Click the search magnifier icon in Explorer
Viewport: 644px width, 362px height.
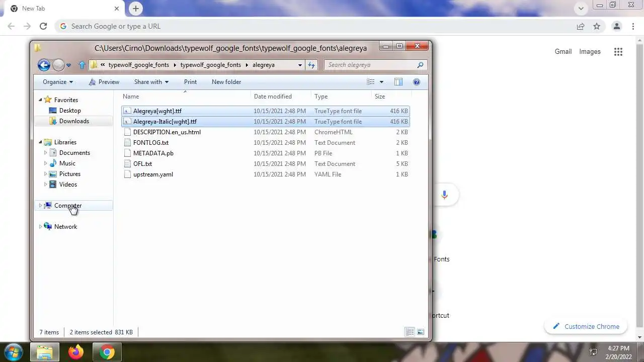(x=420, y=65)
